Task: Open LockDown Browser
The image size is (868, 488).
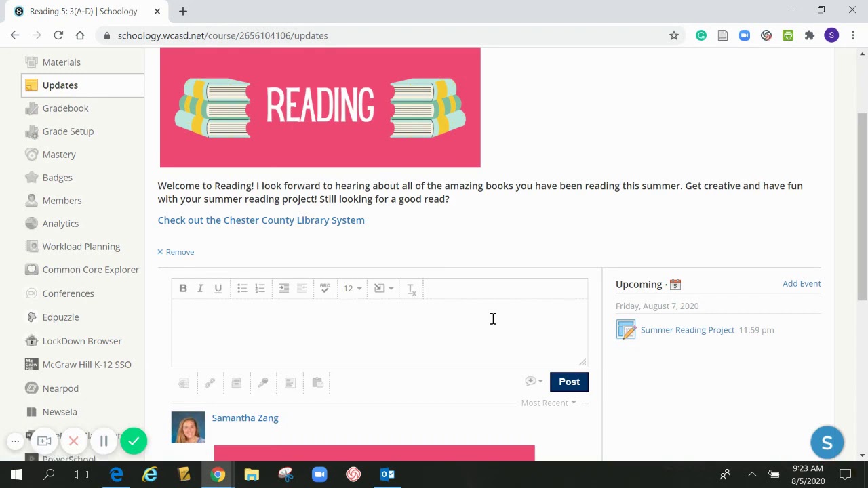Action: pyautogui.click(x=81, y=341)
